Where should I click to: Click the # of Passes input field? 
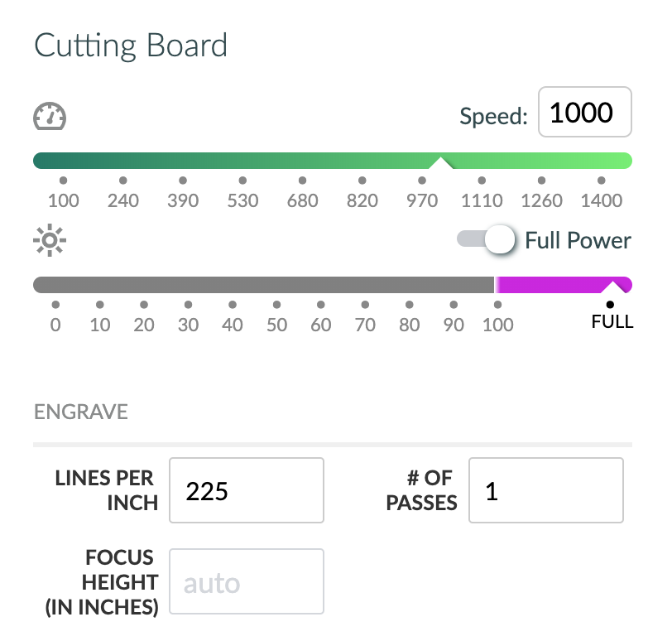click(x=546, y=490)
